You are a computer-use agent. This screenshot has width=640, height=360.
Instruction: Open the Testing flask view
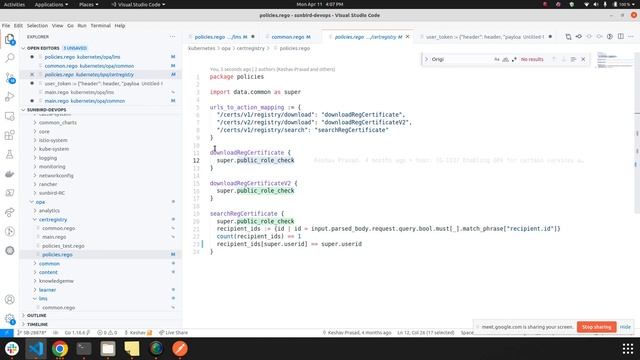click(x=10, y=154)
